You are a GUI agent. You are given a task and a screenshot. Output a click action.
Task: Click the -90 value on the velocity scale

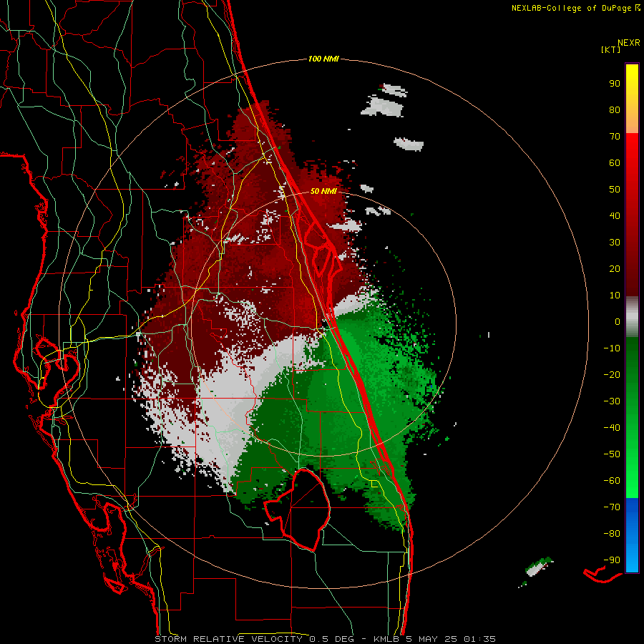pos(612,560)
